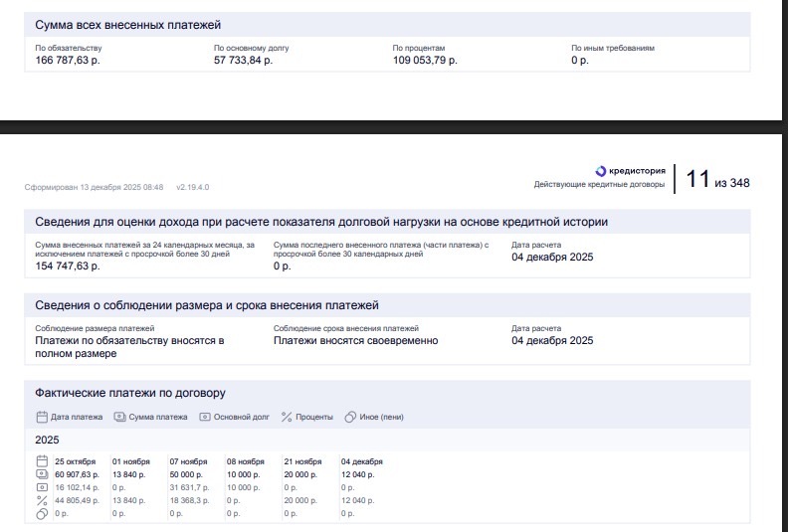This screenshot has height=532, width=788.
Task: Select 'Действующие кредитные договоры' section label
Action: tap(599, 184)
